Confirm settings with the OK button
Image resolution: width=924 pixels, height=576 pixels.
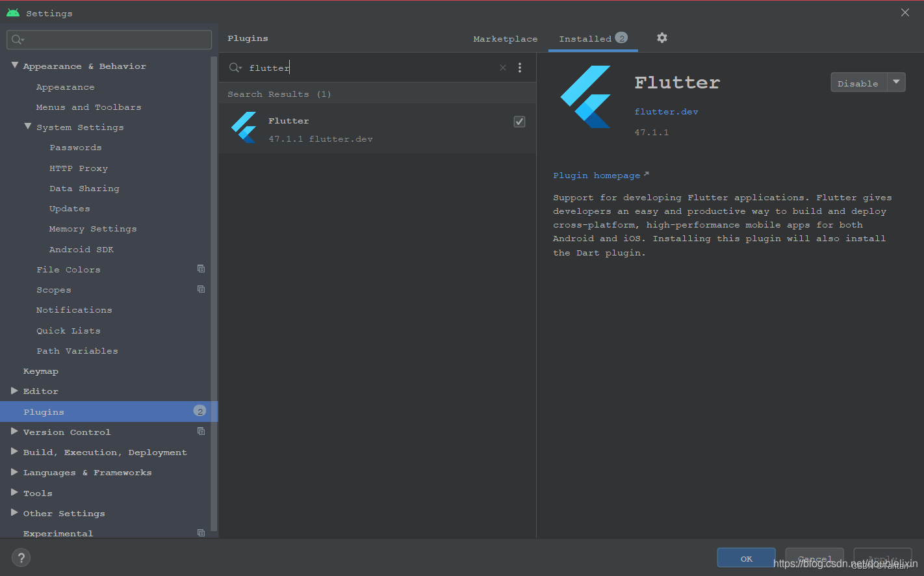(x=747, y=558)
